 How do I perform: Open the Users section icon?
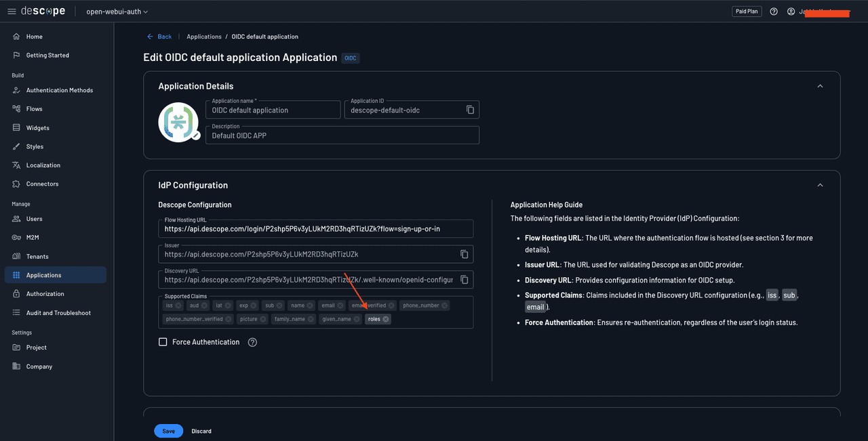[16, 218]
